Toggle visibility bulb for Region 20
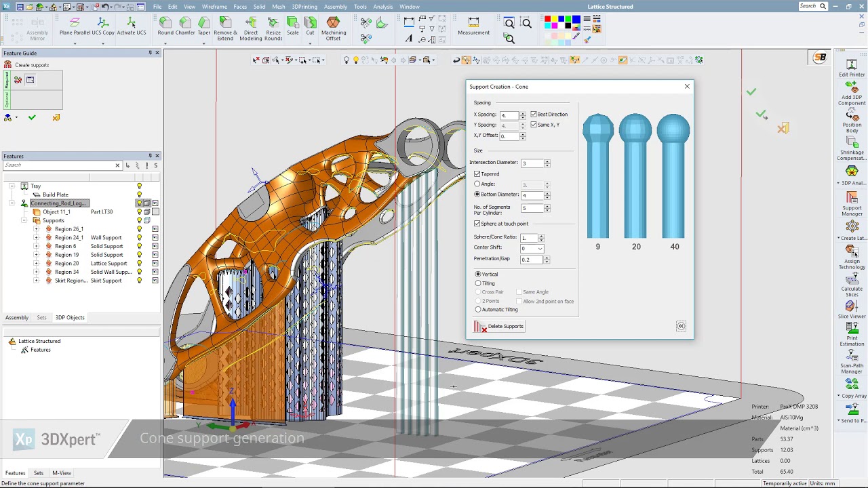The height and width of the screenshot is (488, 868). (x=140, y=263)
